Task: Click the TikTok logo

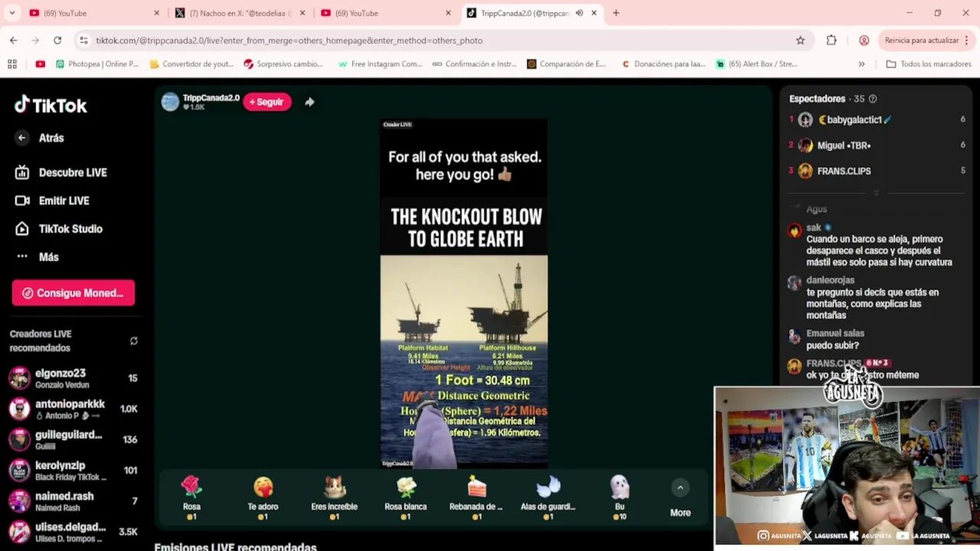Action: [x=51, y=105]
